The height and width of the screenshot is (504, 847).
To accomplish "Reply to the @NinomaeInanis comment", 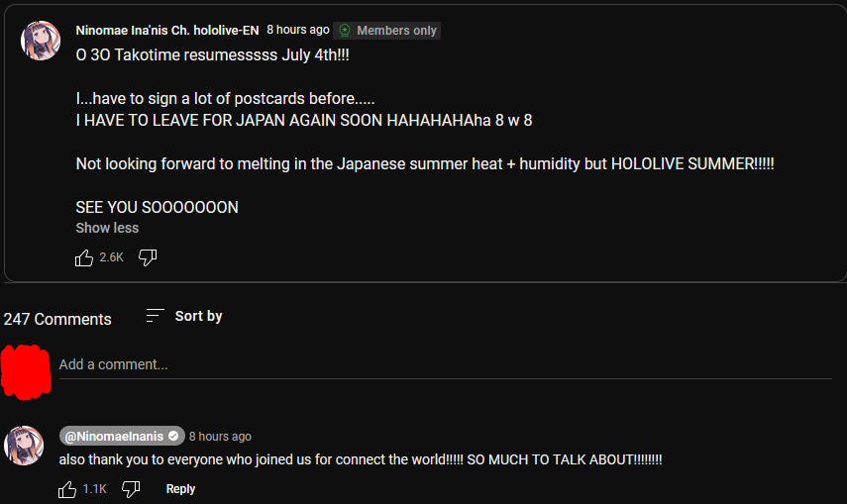I will point(180,489).
